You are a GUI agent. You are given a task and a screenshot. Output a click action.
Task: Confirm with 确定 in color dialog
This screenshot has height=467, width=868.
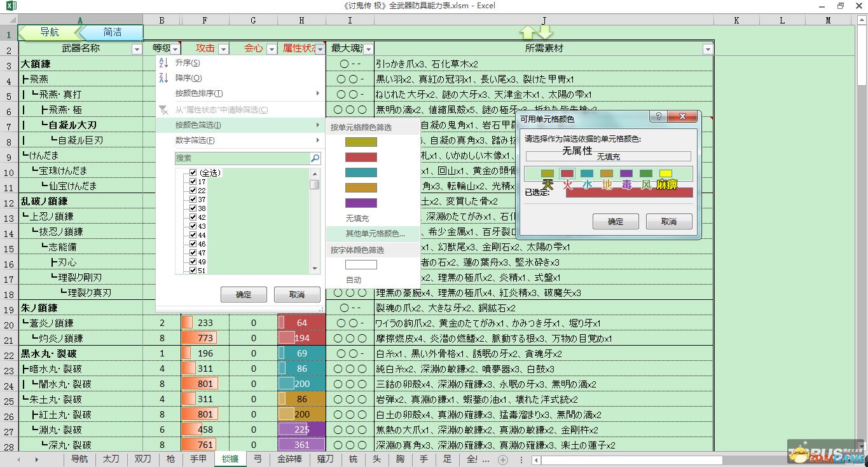(x=616, y=221)
